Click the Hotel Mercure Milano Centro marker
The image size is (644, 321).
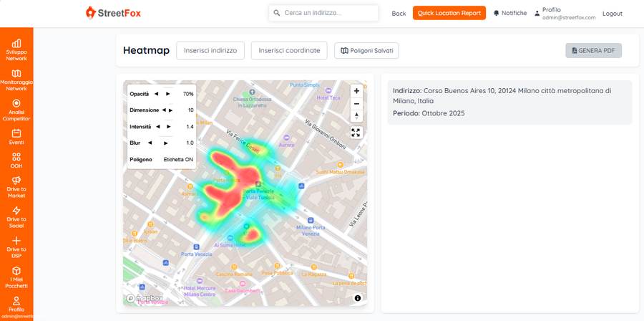pos(200,281)
